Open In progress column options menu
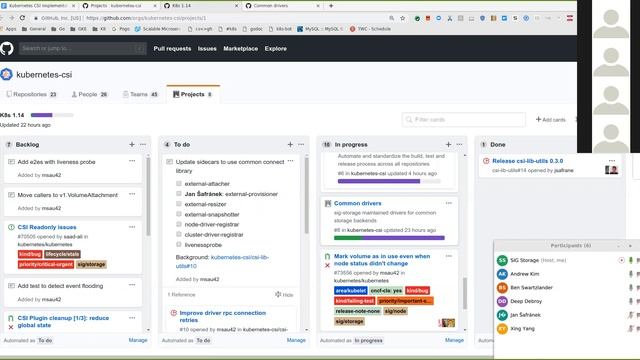The width and height of the screenshot is (640, 360). (x=459, y=144)
